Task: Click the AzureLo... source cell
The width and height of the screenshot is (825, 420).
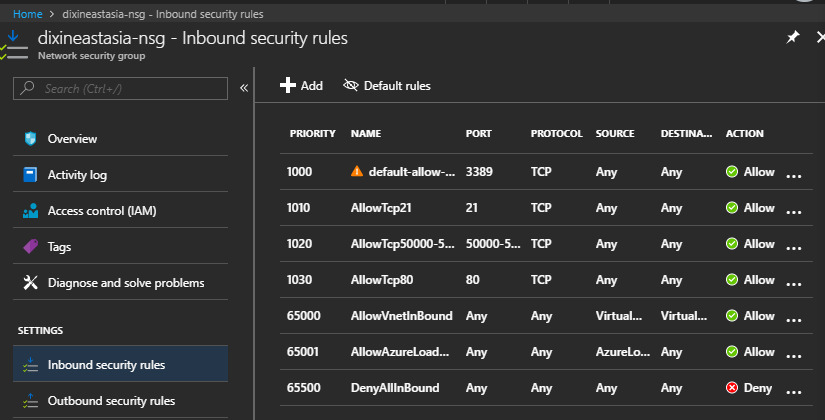Action: click(622, 352)
